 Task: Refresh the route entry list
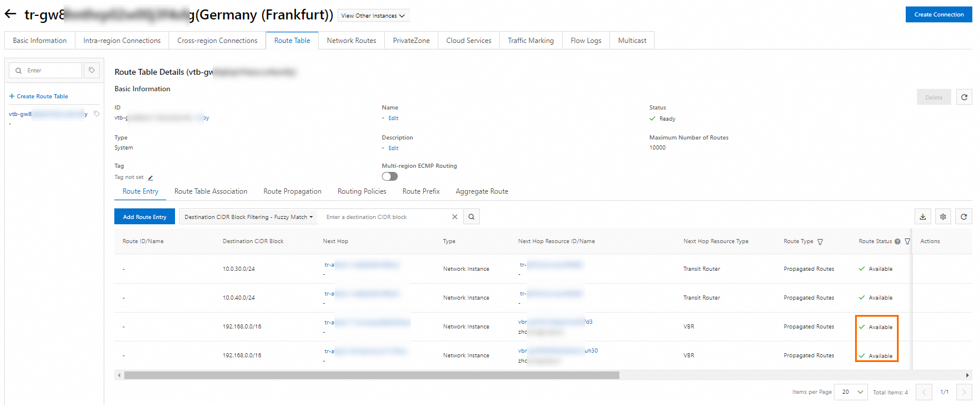click(x=964, y=217)
